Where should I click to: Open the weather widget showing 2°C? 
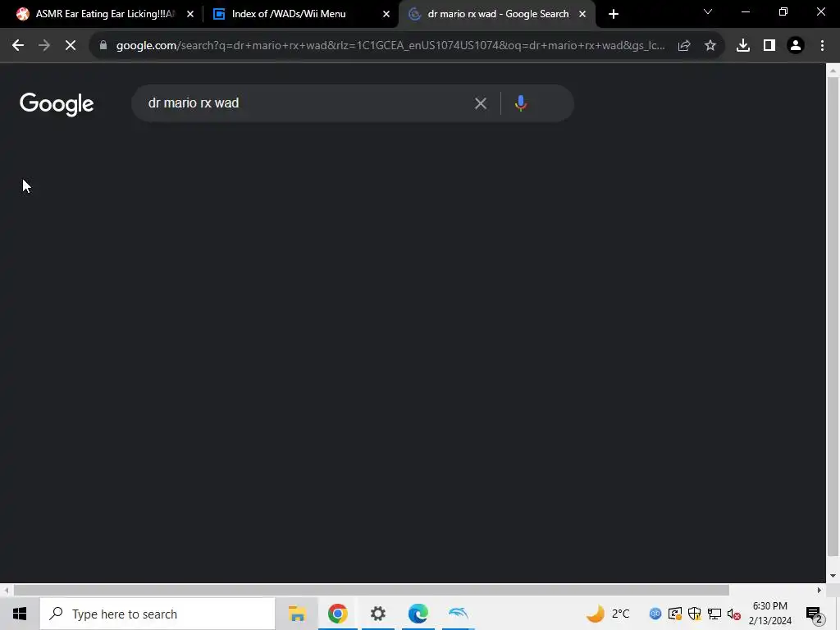608,614
